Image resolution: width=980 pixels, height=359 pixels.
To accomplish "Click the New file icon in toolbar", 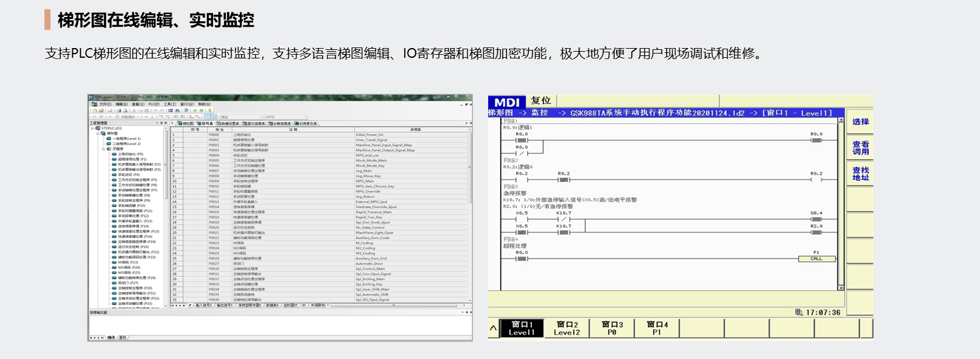I will click(x=94, y=111).
